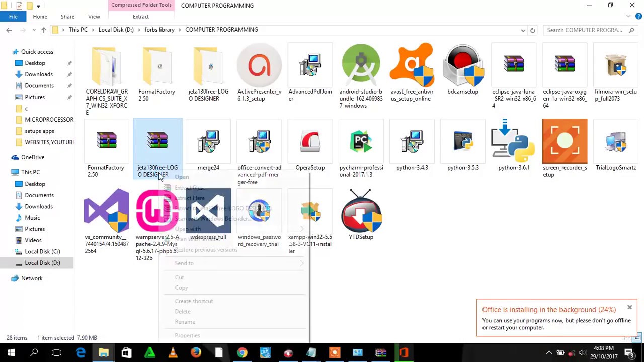644x362 pixels.
Task: Select the merge24 installer icon
Action: point(208,142)
